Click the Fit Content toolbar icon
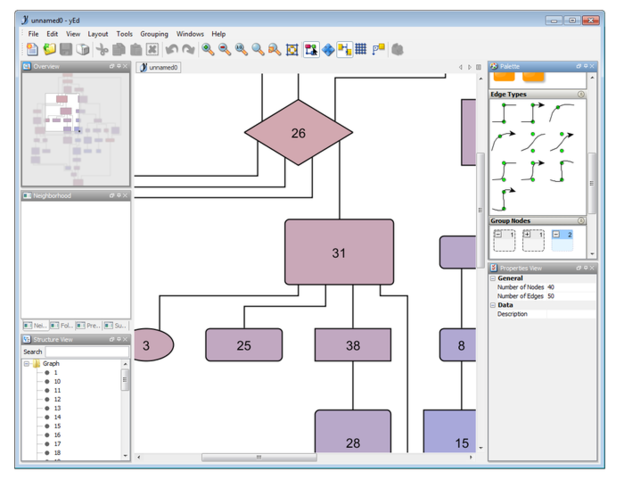Viewport: 624px width, 480px height. coord(292,49)
